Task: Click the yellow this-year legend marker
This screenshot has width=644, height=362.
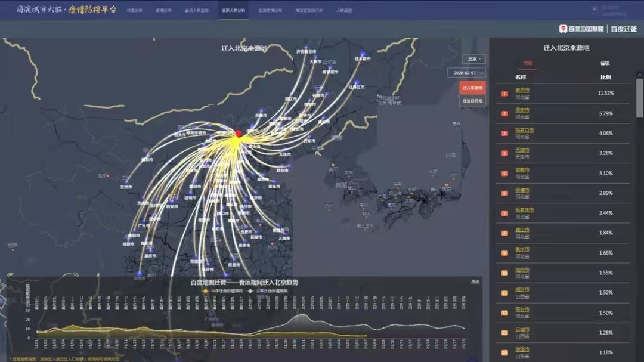Action: (206, 291)
